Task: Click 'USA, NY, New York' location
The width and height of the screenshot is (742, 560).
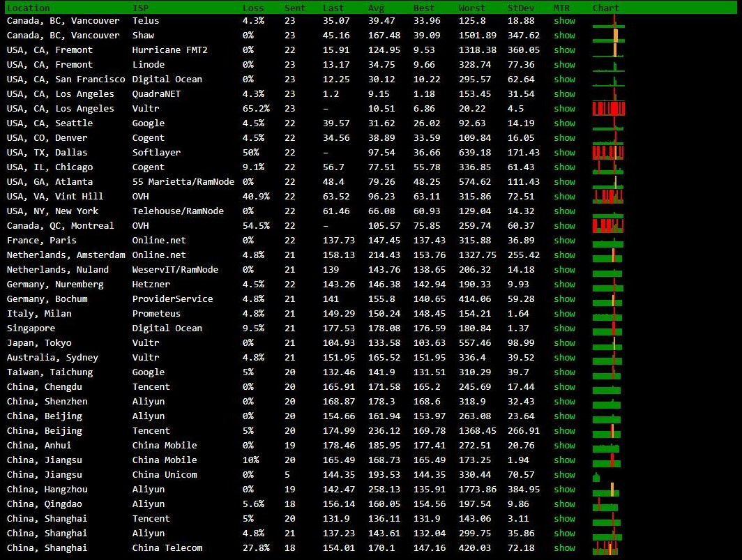Action: (52, 211)
